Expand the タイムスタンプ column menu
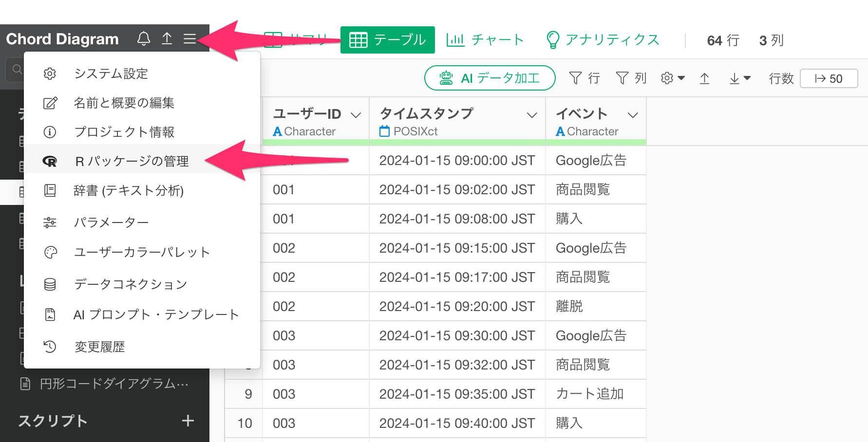Image resolution: width=868 pixels, height=442 pixels. pos(532,115)
